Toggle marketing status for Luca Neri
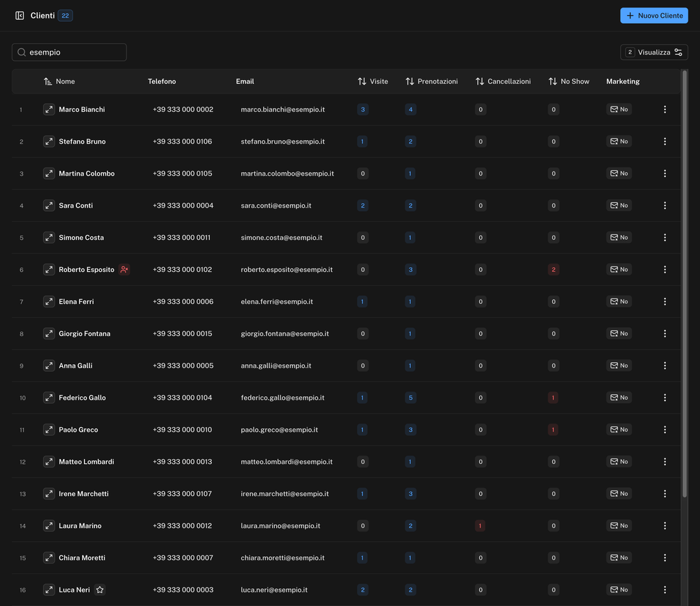Viewport: 700px width, 606px height. click(x=619, y=590)
